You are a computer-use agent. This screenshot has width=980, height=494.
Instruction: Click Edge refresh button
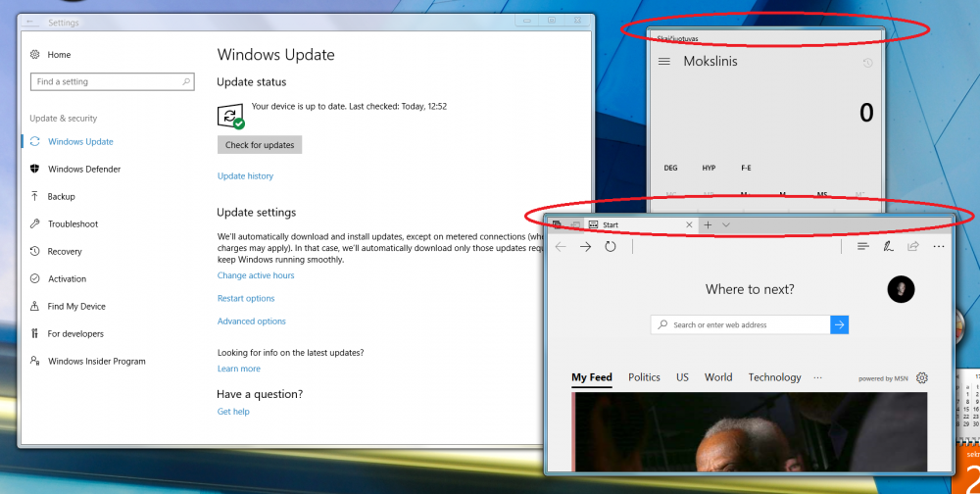pos(611,247)
